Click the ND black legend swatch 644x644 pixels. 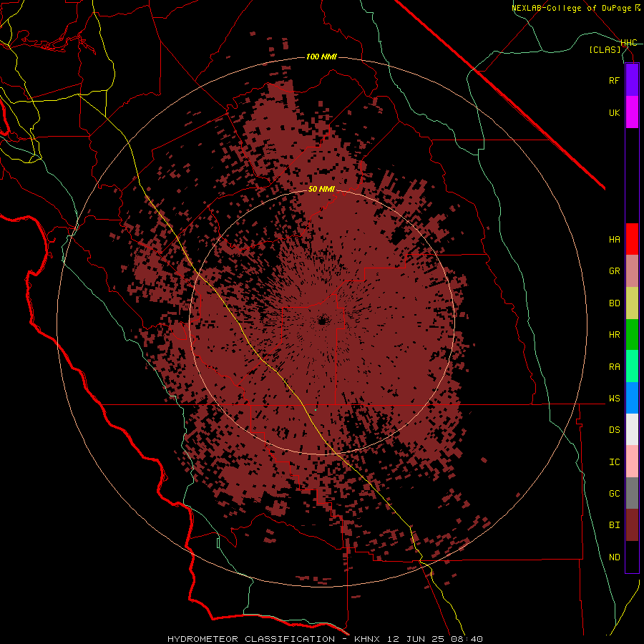632,557
